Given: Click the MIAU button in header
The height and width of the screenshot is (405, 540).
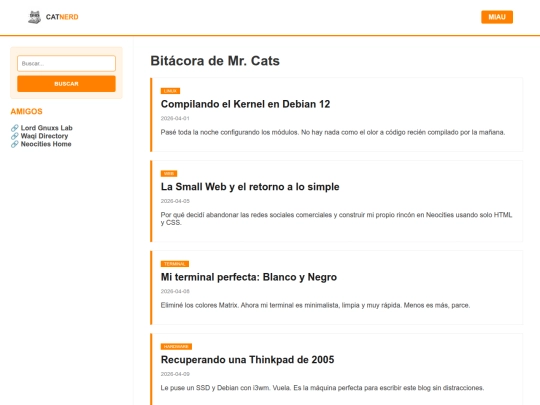Looking at the screenshot, I should click(x=497, y=17).
